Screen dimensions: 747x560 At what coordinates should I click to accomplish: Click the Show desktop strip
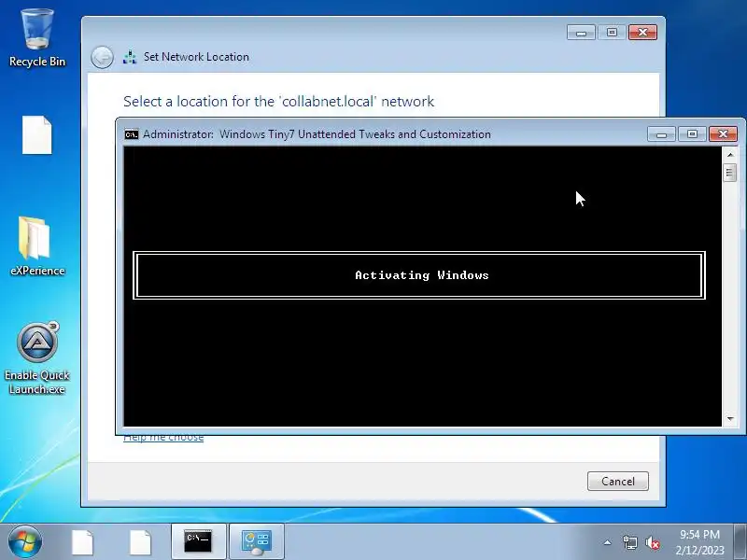click(740, 541)
